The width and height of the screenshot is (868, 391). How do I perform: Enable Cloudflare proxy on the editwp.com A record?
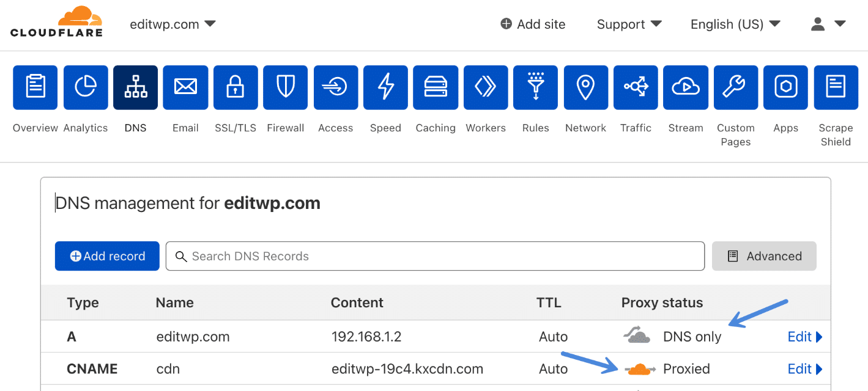pyautogui.click(x=636, y=335)
